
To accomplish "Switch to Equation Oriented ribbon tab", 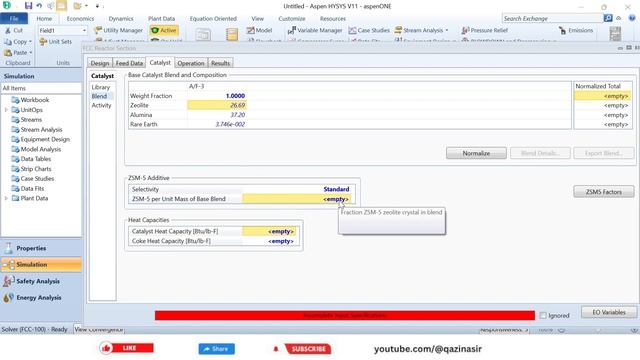I will [x=213, y=18].
